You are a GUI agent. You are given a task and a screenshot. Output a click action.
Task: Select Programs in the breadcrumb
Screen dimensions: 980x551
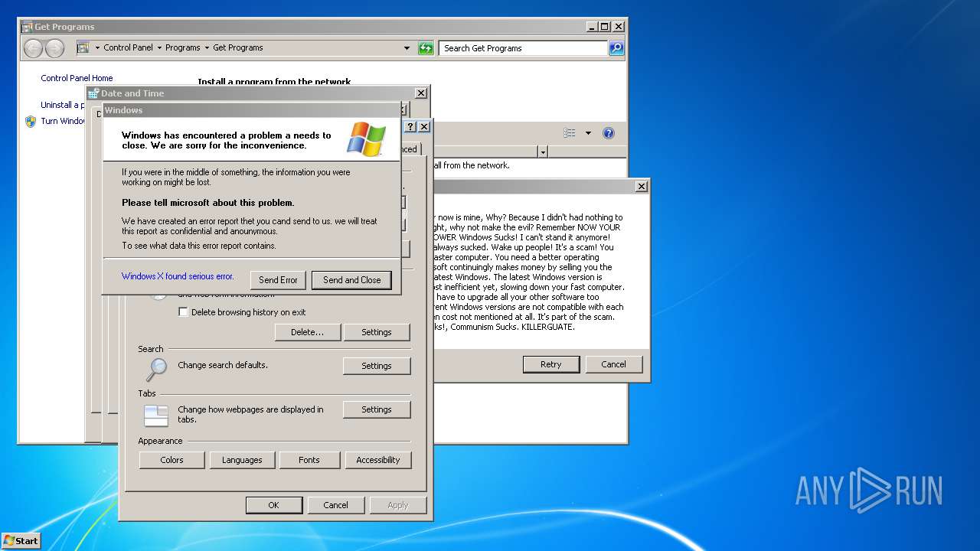(x=183, y=47)
